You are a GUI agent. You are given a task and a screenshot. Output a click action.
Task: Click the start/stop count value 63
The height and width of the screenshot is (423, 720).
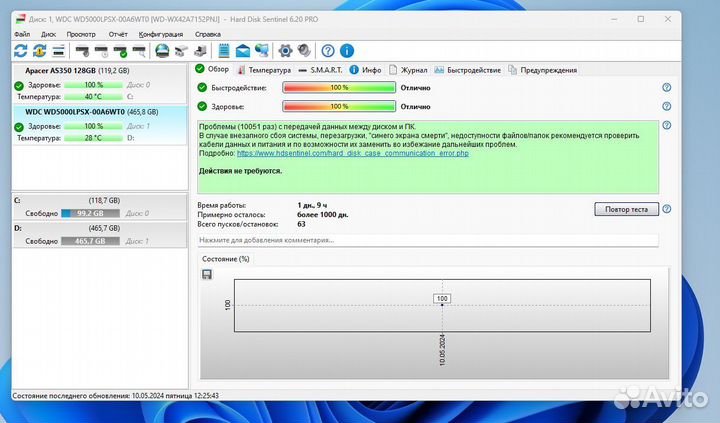pos(301,224)
